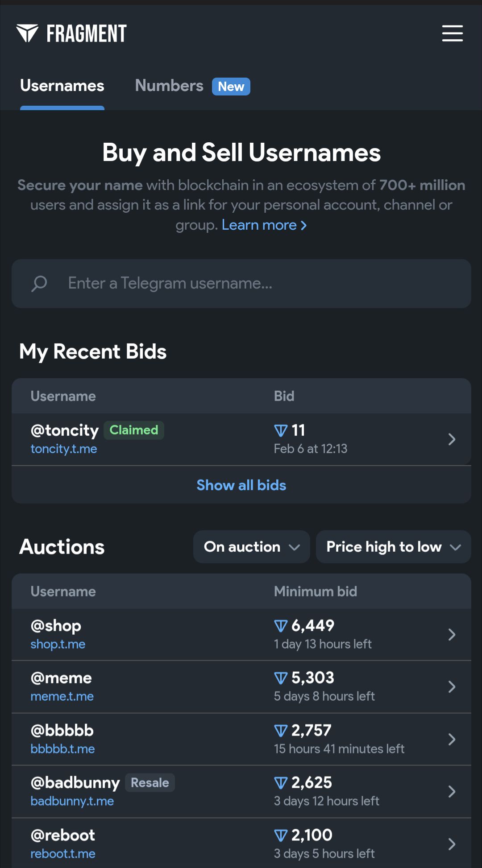482x868 pixels.
Task: Open the @toncity bid row arrow
Action: point(452,439)
